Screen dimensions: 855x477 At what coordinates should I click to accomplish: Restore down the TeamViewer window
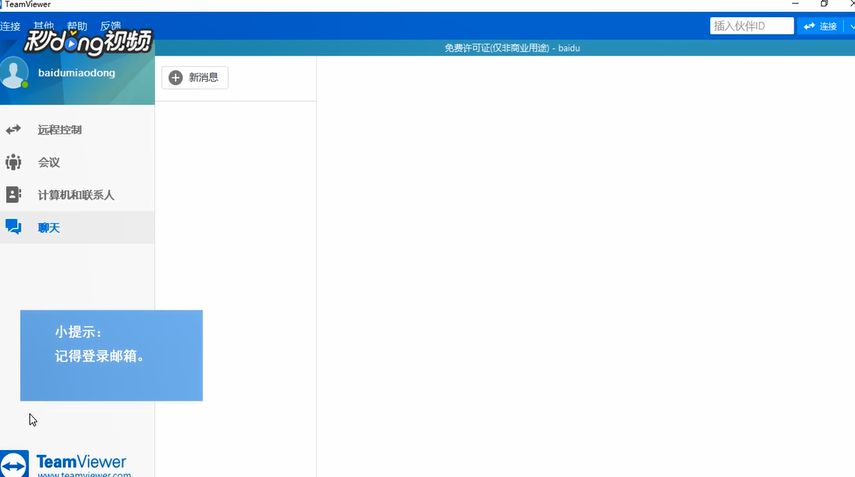824,4
